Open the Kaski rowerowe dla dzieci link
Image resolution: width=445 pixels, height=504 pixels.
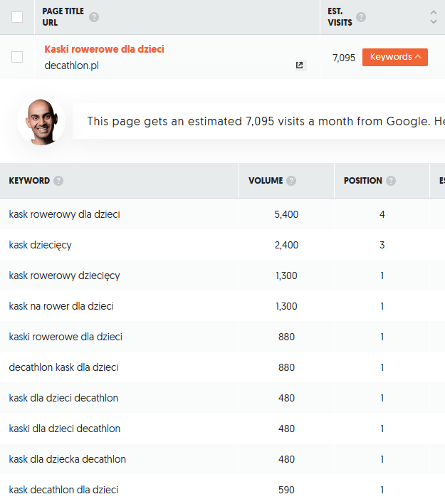pyautogui.click(x=104, y=49)
